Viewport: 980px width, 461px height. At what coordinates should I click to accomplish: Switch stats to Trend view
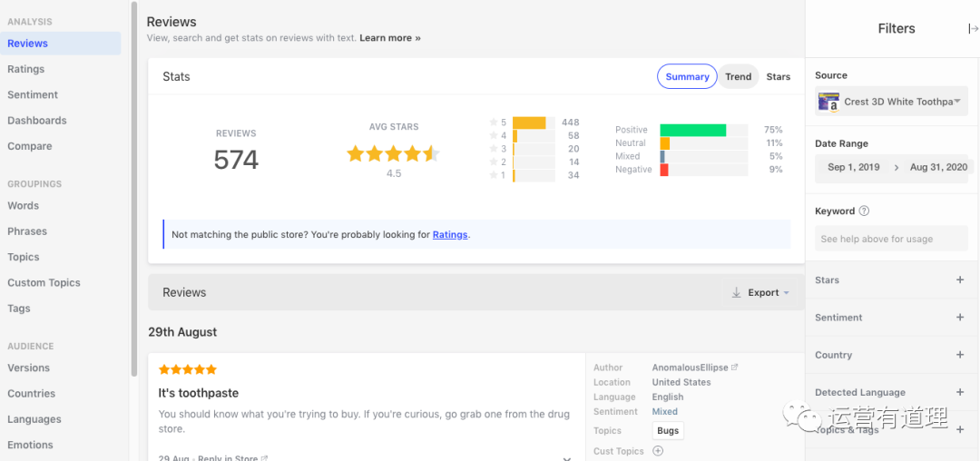pos(738,77)
